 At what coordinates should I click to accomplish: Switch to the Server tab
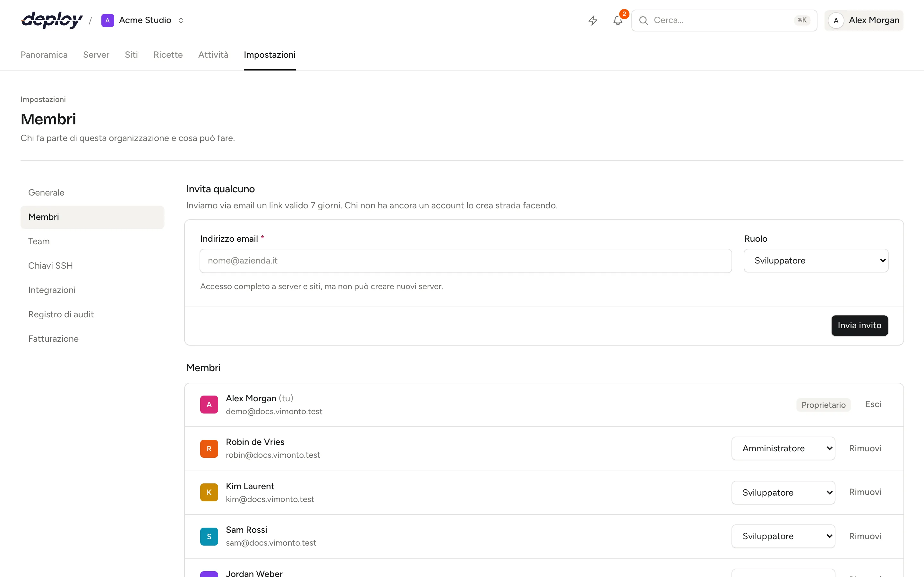click(96, 54)
